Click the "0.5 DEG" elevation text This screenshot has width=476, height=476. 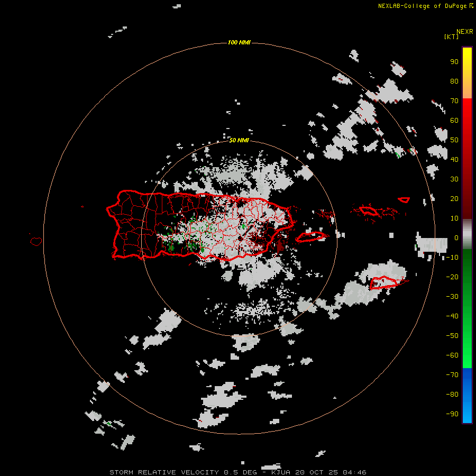(x=241, y=472)
